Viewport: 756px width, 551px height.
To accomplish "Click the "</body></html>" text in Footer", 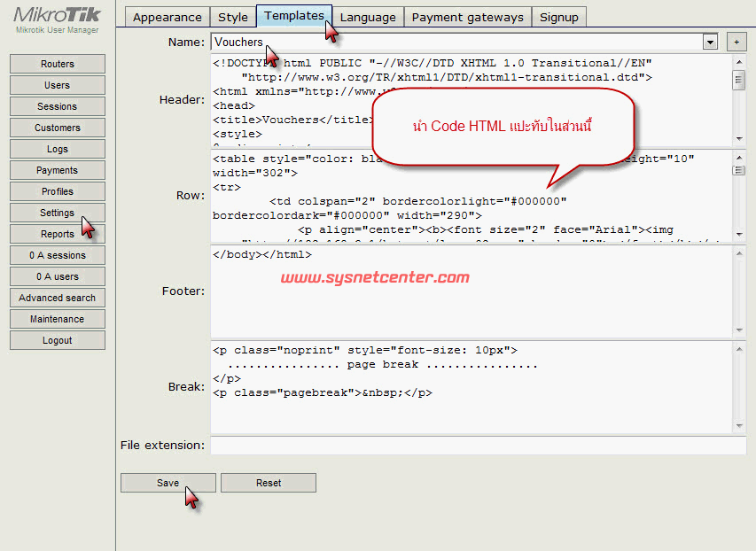I will point(262,254).
